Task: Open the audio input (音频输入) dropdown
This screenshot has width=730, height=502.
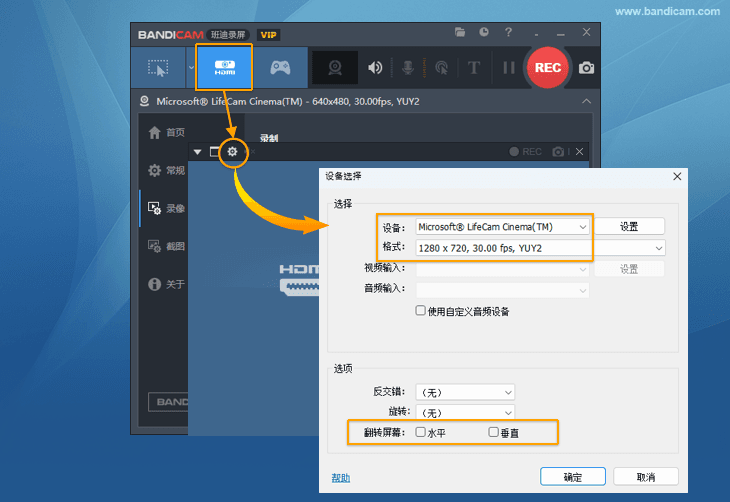Action: (x=502, y=290)
